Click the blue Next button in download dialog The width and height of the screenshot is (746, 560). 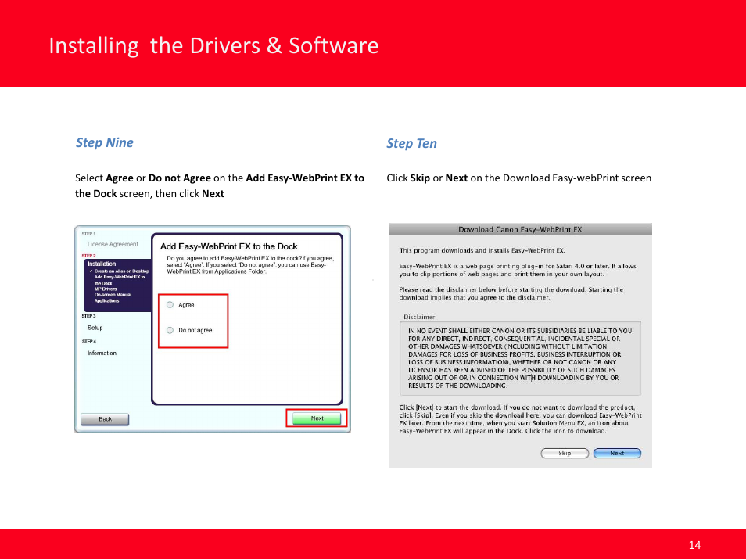point(617,453)
